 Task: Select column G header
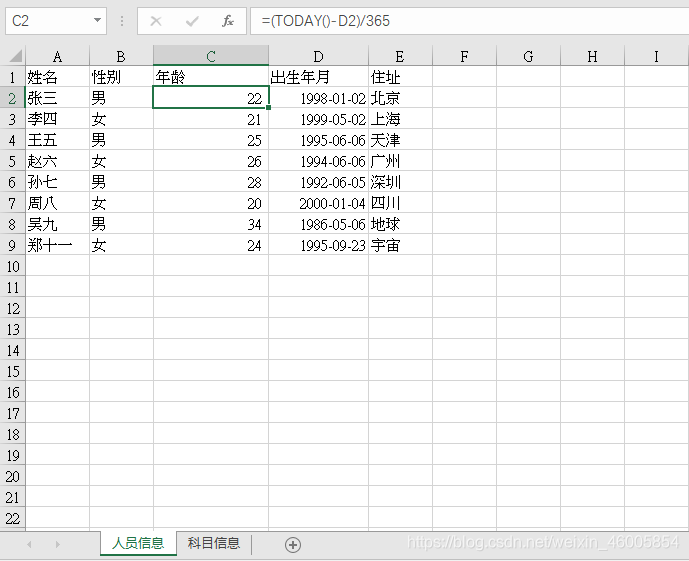[529, 56]
